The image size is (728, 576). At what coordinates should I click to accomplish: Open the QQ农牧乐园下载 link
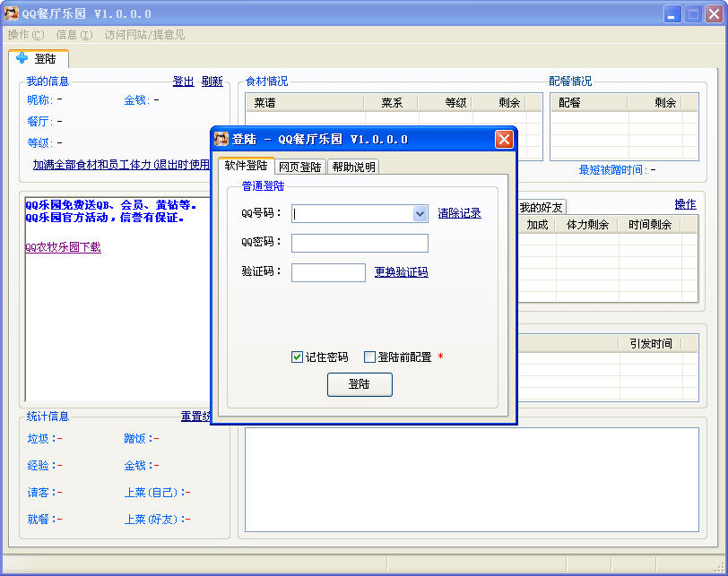coord(63,247)
